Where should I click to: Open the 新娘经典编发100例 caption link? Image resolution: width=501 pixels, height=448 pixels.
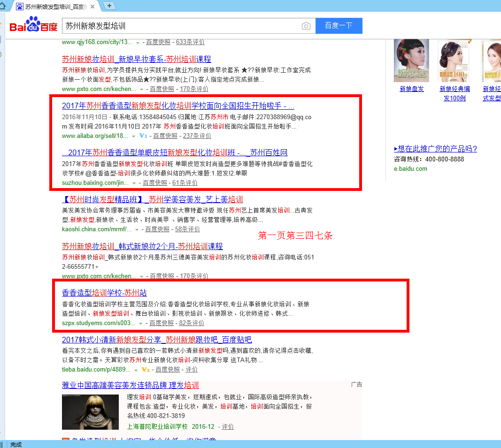tap(455, 93)
